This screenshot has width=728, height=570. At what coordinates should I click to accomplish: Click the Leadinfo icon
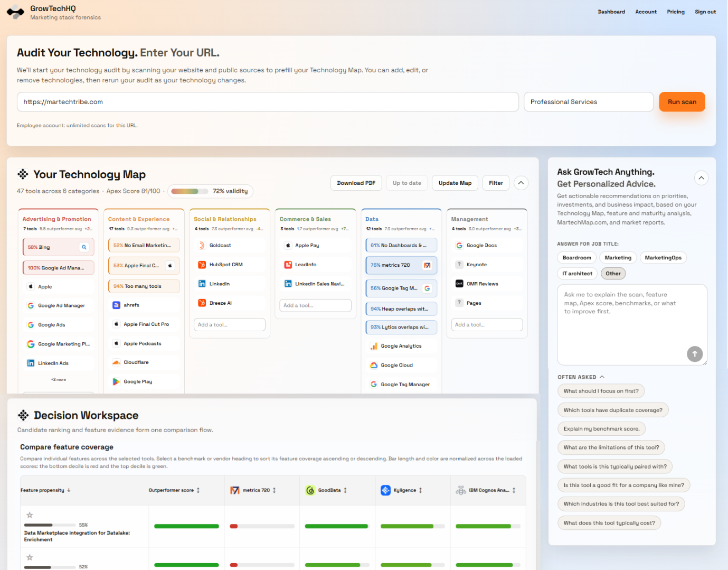(x=288, y=265)
